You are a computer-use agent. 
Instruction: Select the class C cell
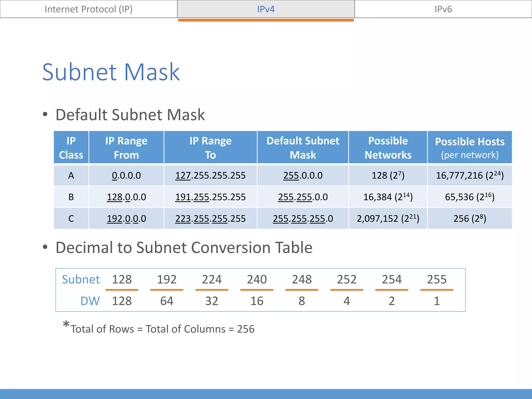pos(71,218)
